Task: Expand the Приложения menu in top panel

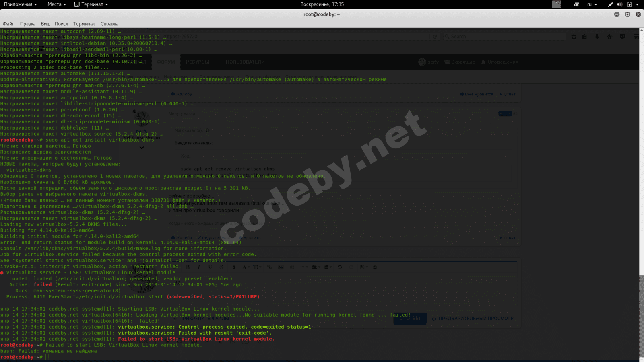Action: [20, 4]
